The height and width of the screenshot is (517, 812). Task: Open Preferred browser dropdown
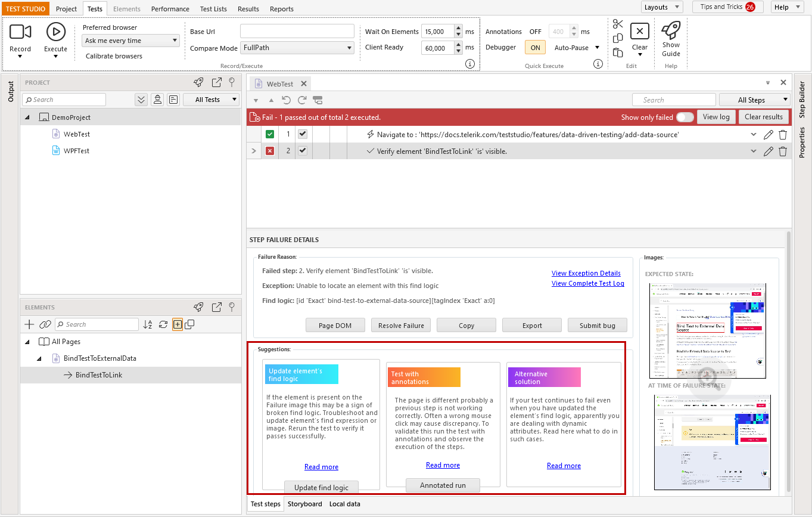click(x=130, y=41)
